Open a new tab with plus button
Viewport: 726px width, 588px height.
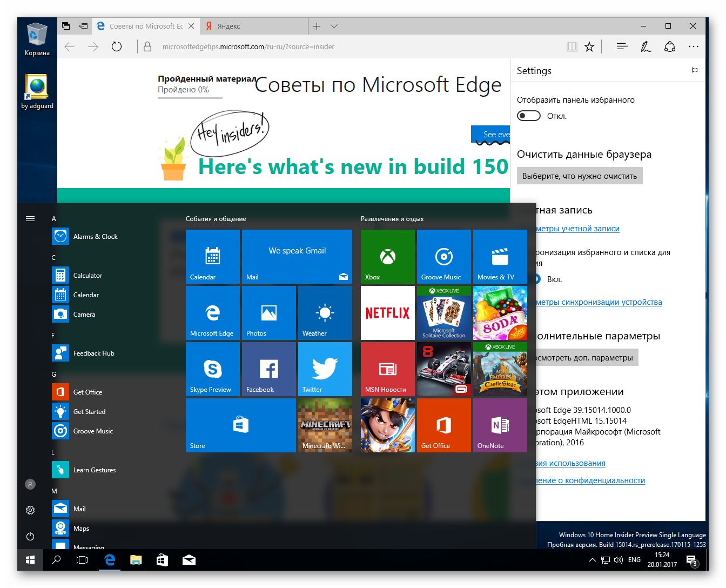pos(317,26)
